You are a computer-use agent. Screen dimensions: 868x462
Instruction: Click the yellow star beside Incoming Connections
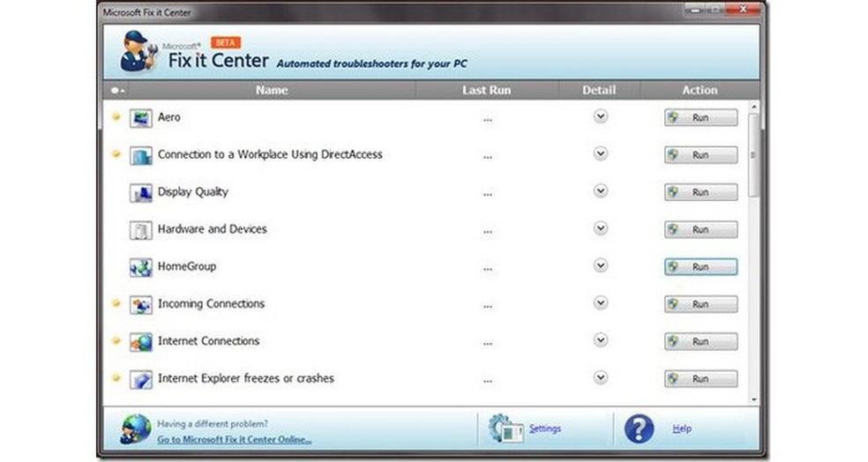pyautogui.click(x=116, y=303)
